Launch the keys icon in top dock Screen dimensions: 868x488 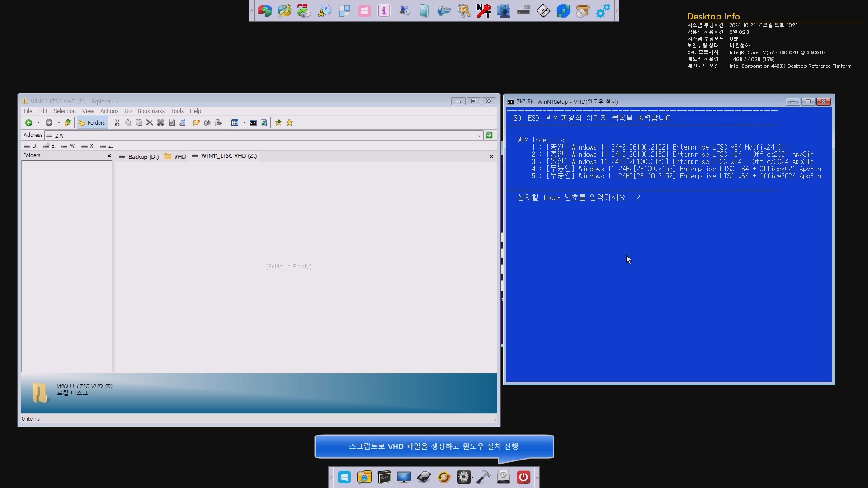click(x=463, y=11)
